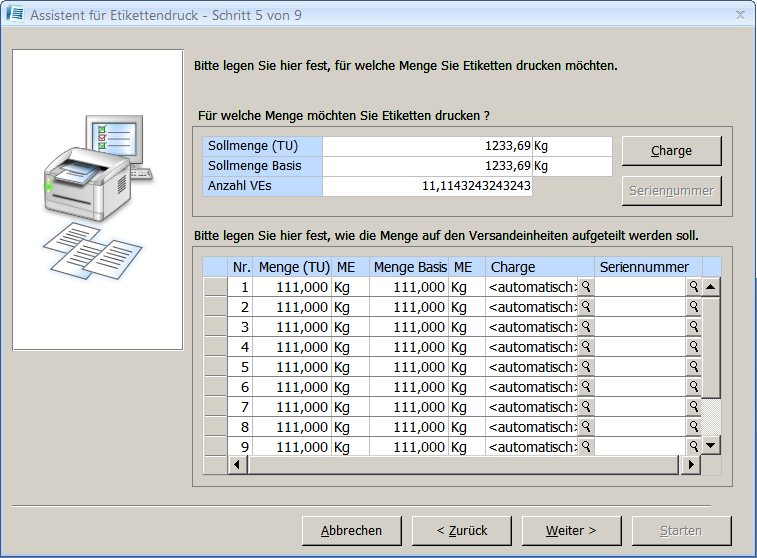
Task: Click the Sollmenge (TU) value field
Action: (x=428, y=146)
